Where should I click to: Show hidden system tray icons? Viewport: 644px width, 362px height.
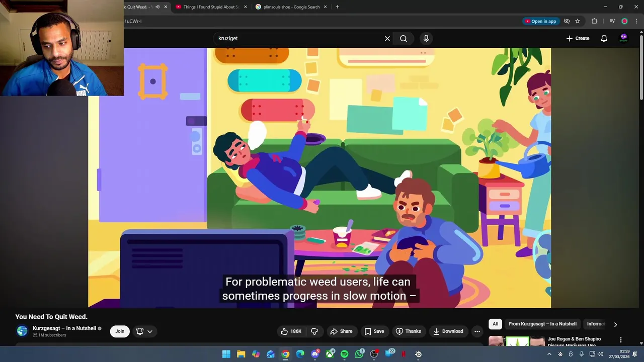point(549,354)
